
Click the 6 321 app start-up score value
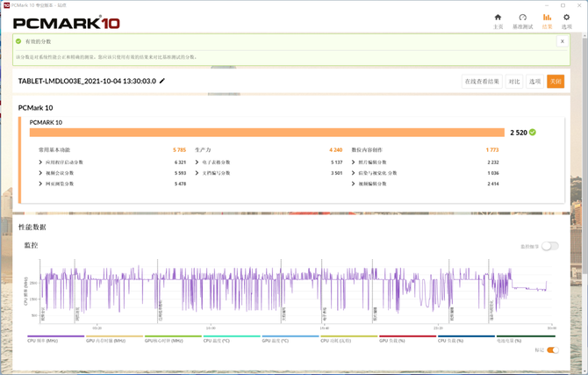[x=180, y=162]
